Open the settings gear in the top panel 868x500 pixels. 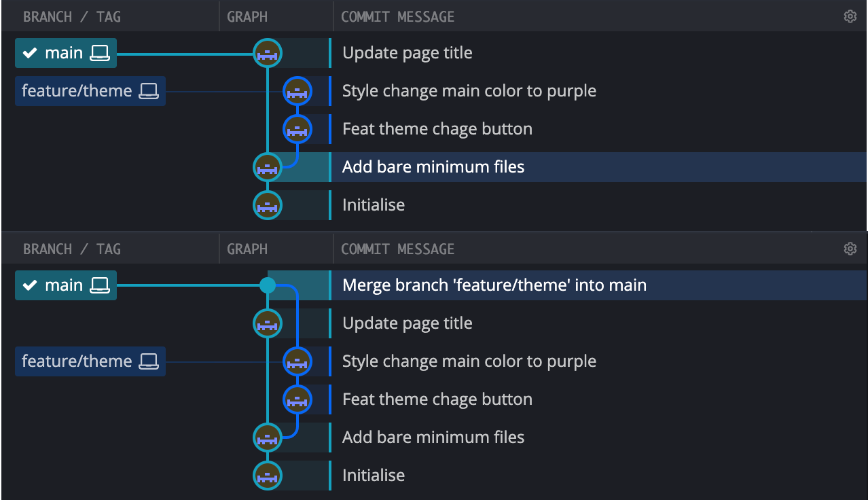850,16
